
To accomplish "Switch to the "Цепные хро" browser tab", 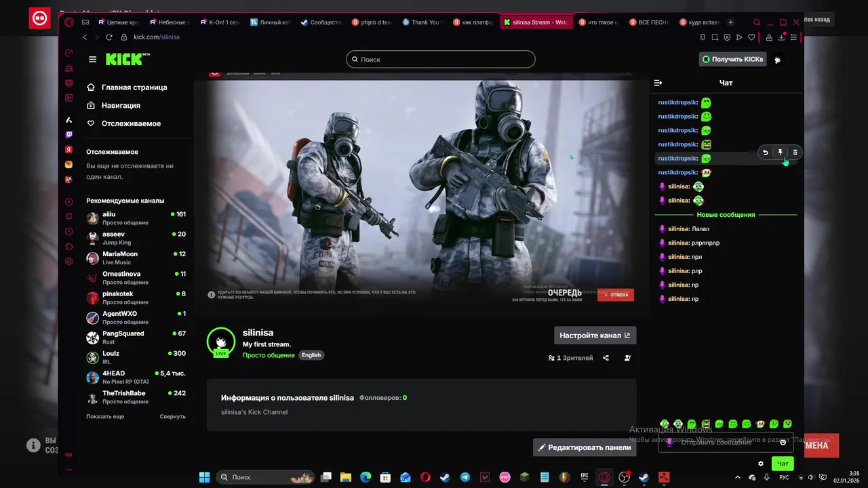I will tap(118, 22).
